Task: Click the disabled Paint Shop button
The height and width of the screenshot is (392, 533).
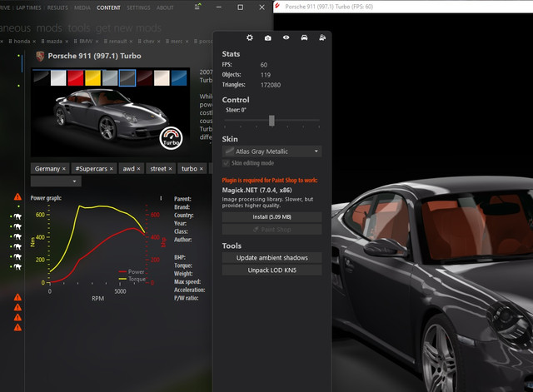Action: (x=272, y=230)
